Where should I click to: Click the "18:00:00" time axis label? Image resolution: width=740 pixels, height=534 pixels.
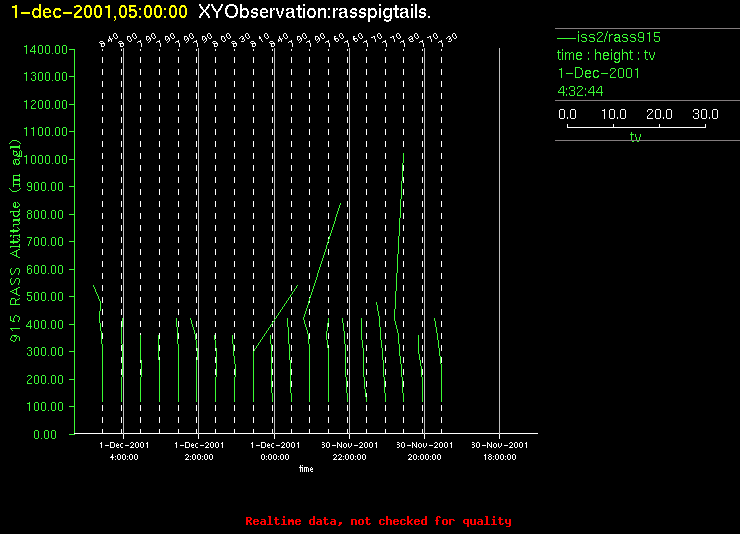pyautogui.click(x=500, y=457)
